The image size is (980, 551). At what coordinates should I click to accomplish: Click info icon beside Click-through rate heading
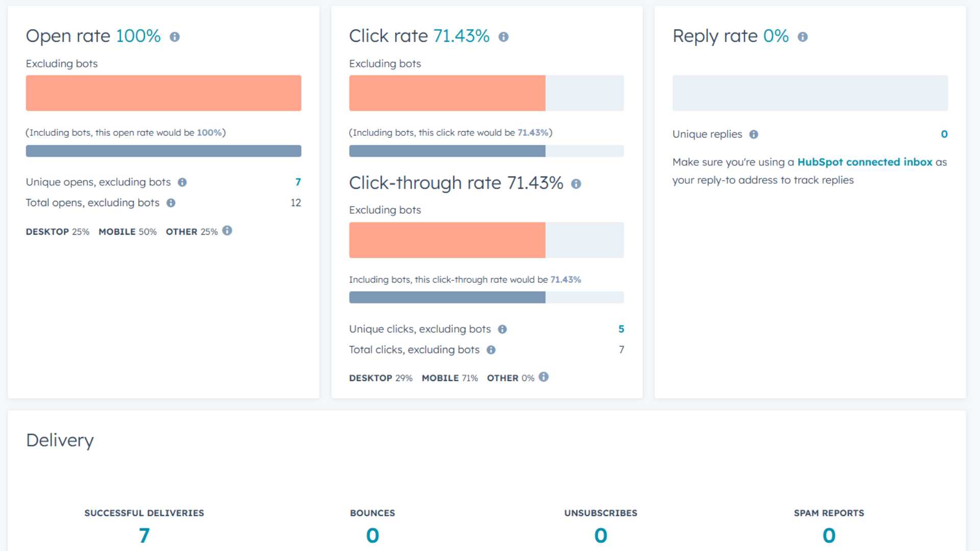coord(576,184)
